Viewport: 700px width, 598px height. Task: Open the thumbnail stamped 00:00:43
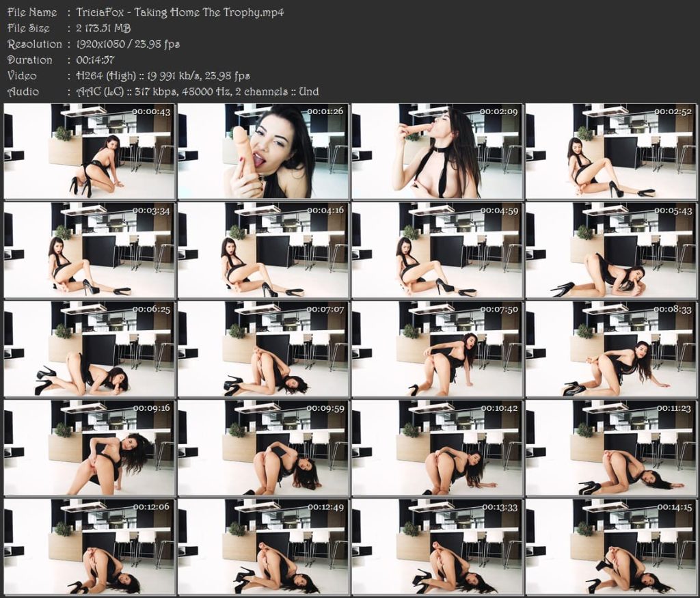89,151
